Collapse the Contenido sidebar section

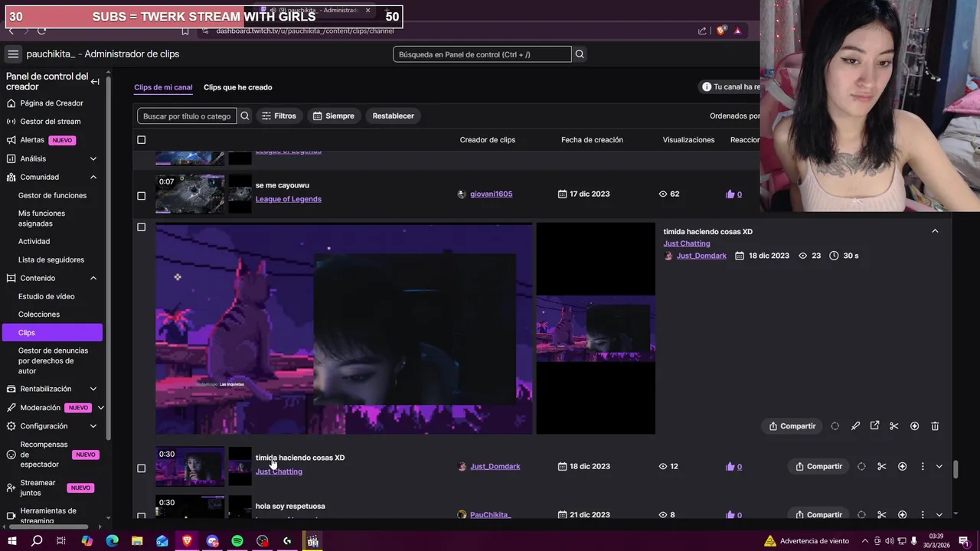[93, 278]
